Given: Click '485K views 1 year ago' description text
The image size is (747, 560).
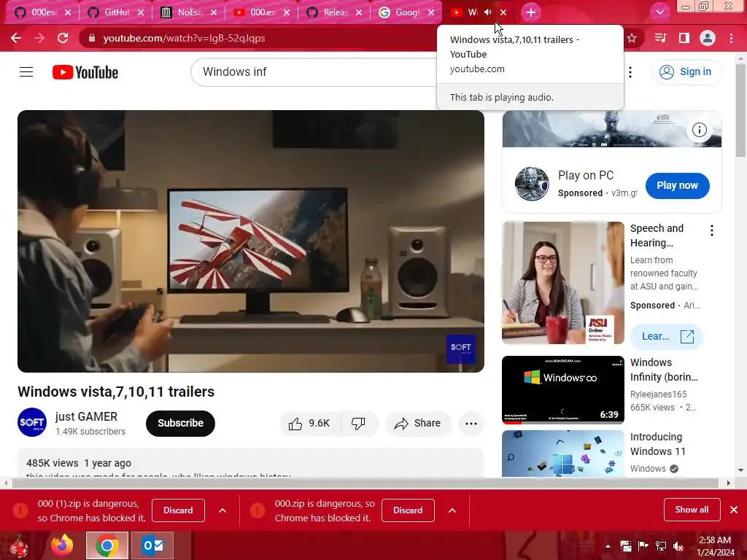Looking at the screenshot, I should [x=79, y=463].
